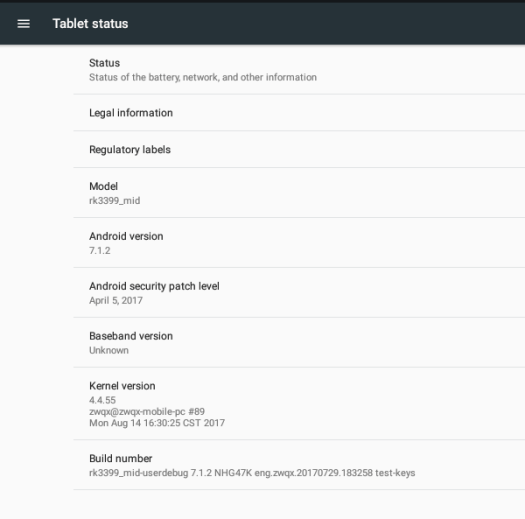The height and width of the screenshot is (519, 525).
Task: Select Android security patch level
Action: pyautogui.click(x=299, y=293)
